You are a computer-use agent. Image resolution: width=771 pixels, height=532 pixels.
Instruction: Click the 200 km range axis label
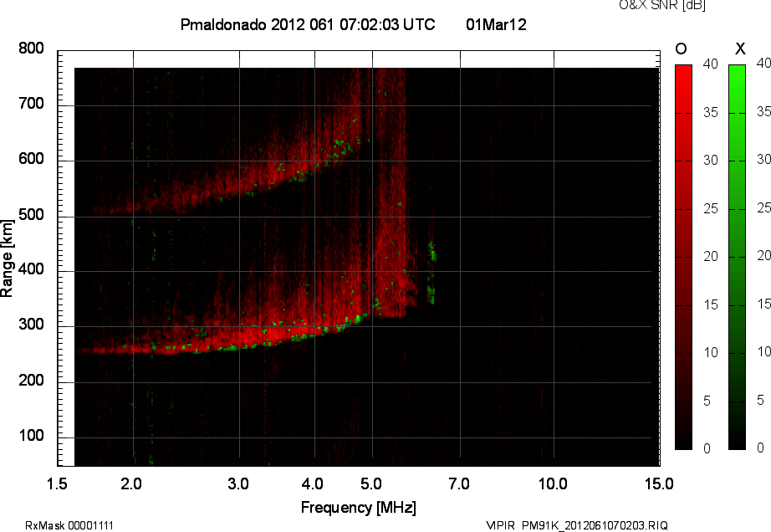[x=31, y=380]
